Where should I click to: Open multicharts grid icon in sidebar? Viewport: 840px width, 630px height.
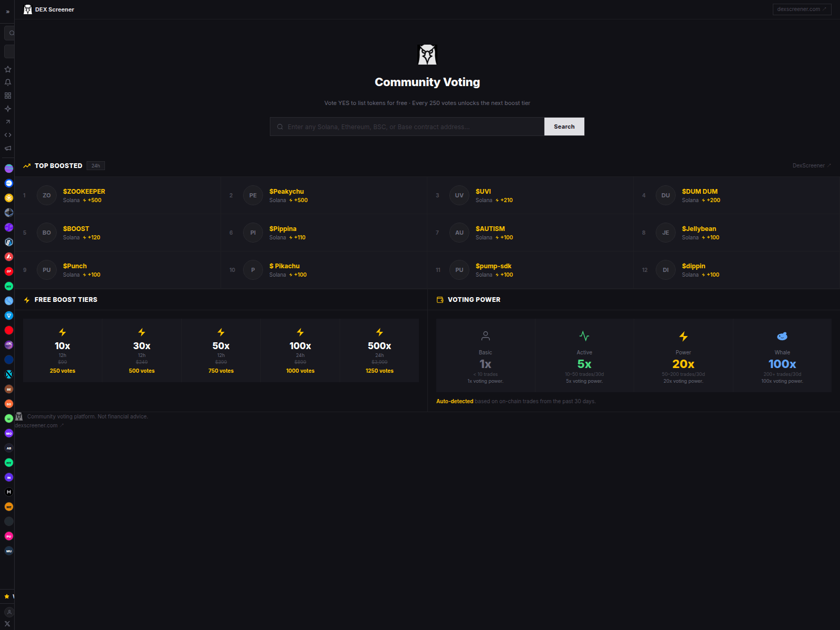(x=8, y=96)
